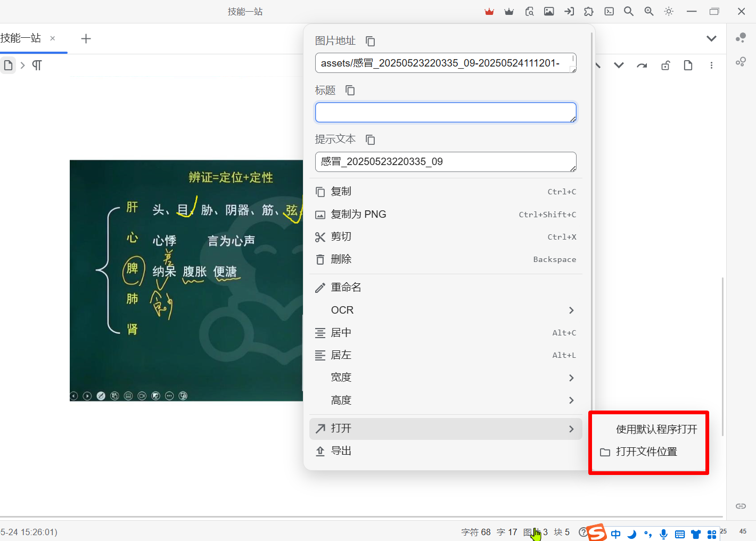Open the plugins puzzle-piece icon
756x541 pixels.
589,12
